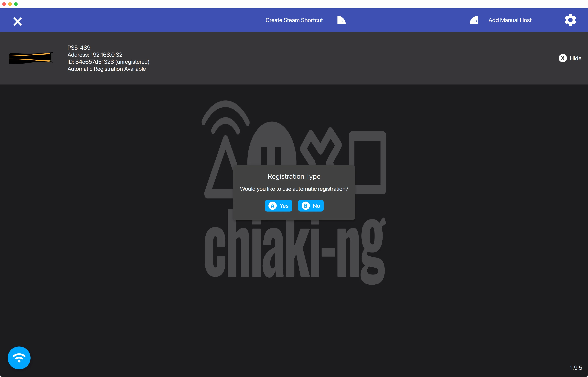The width and height of the screenshot is (588, 377).
Task: Click the A badge in dialog
Action: pyautogui.click(x=272, y=206)
